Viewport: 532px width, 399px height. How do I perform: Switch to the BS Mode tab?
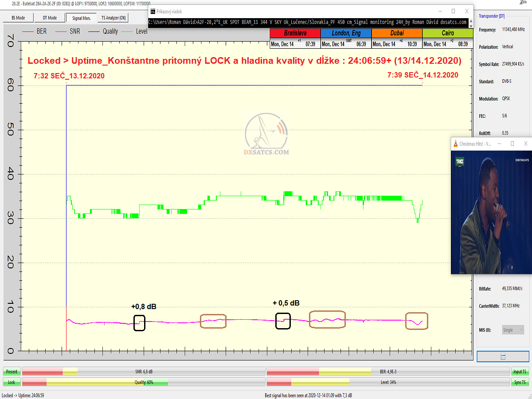point(18,18)
